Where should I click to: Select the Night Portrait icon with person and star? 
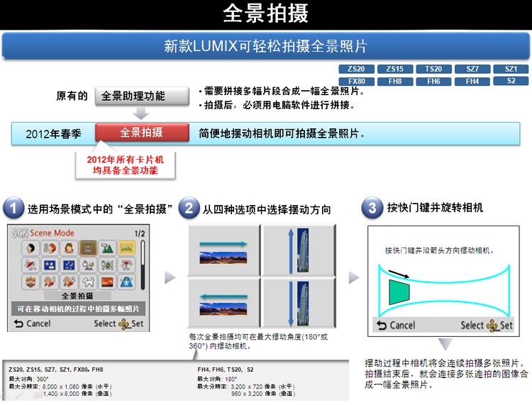point(50,265)
